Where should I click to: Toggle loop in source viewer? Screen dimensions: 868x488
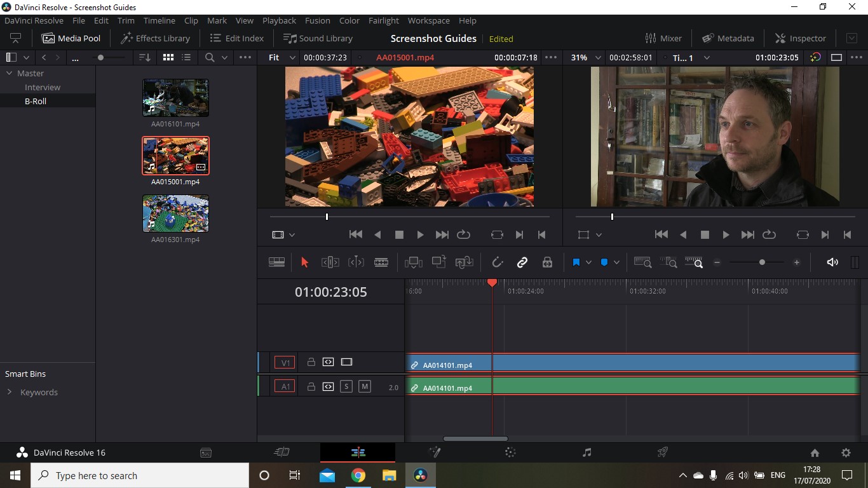(463, 234)
